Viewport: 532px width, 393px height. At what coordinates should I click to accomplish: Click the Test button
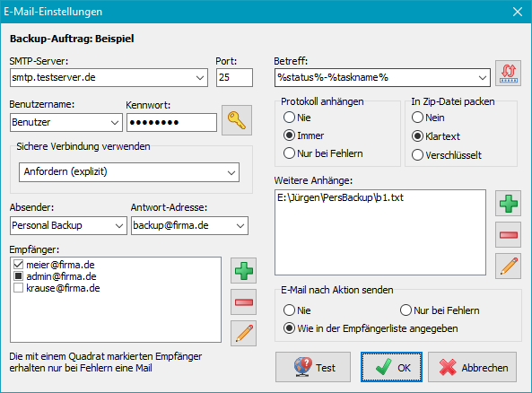pyautogui.click(x=313, y=367)
